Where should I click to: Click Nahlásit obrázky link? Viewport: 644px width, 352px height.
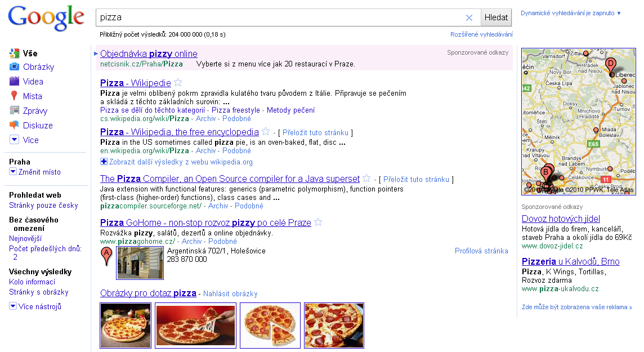point(230,293)
